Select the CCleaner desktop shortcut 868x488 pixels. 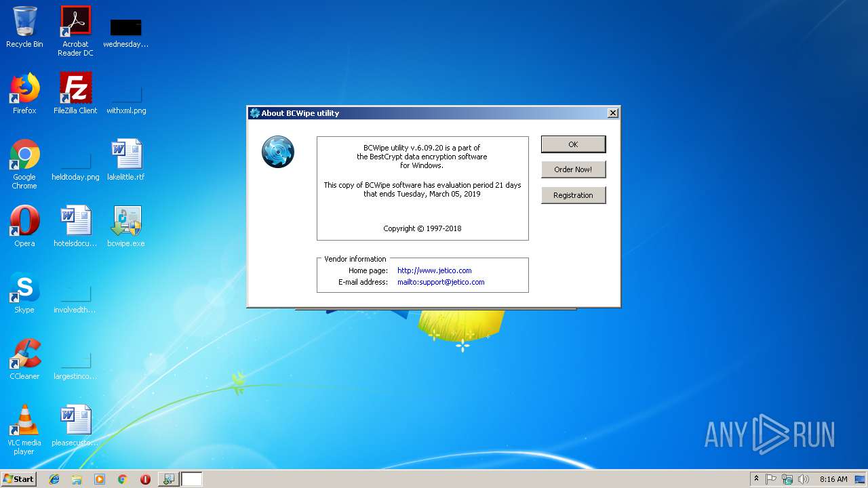click(24, 359)
